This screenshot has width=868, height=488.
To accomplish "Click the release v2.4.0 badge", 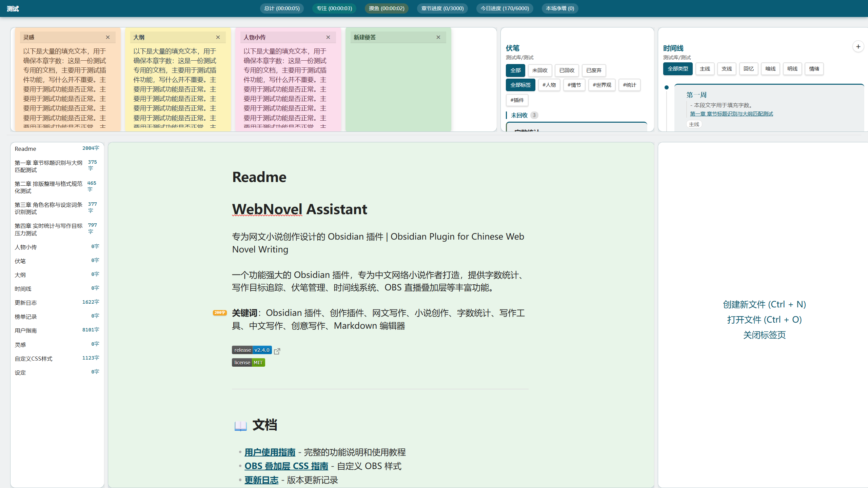I will click(252, 350).
